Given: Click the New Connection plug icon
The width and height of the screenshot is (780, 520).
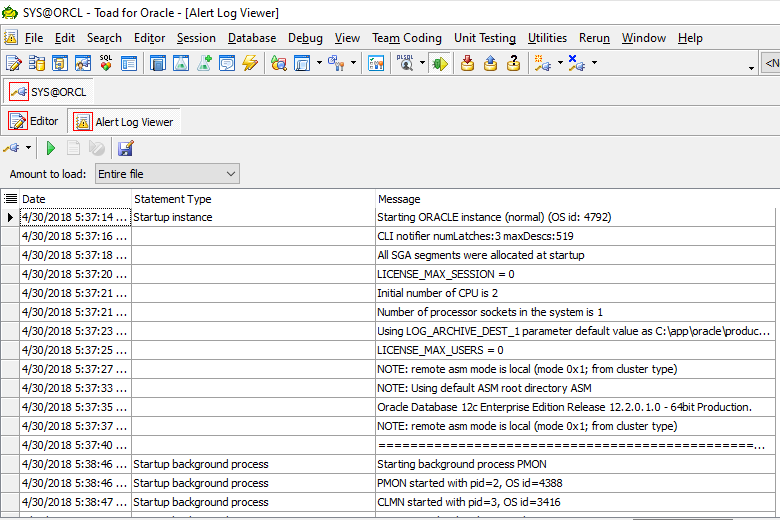Looking at the screenshot, I should 542,63.
